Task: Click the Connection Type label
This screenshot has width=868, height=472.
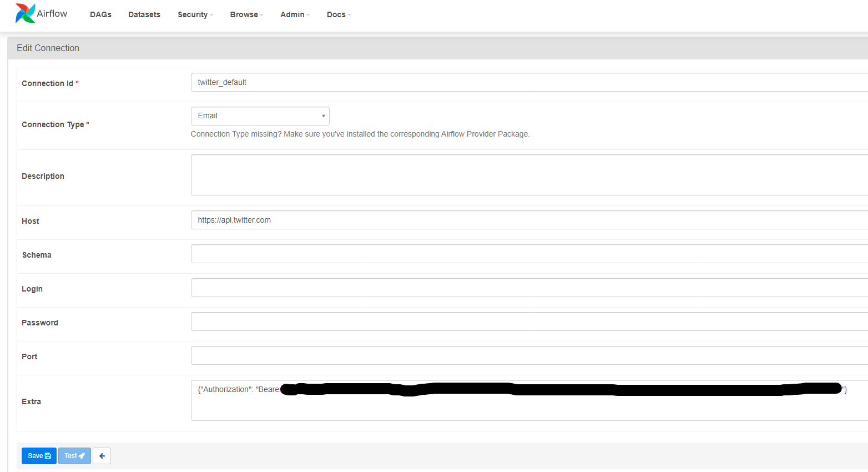Action: tap(53, 124)
